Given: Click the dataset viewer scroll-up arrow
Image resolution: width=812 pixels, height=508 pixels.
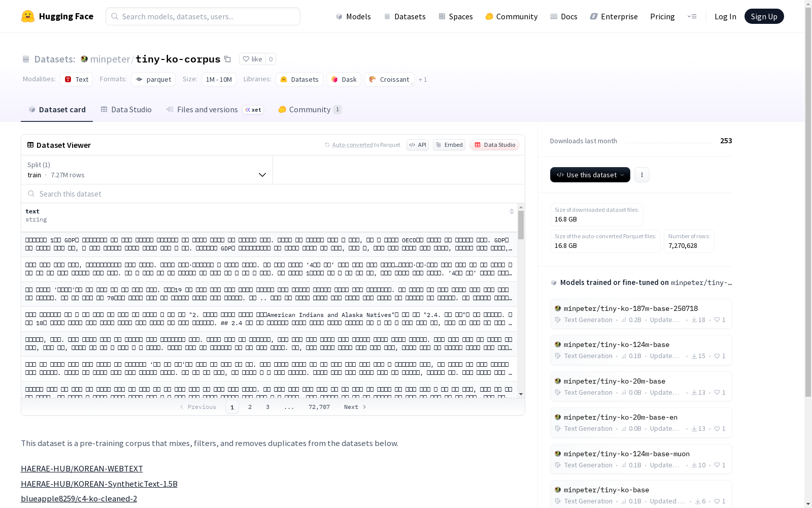Looking at the screenshot, I should coord(521,207).
